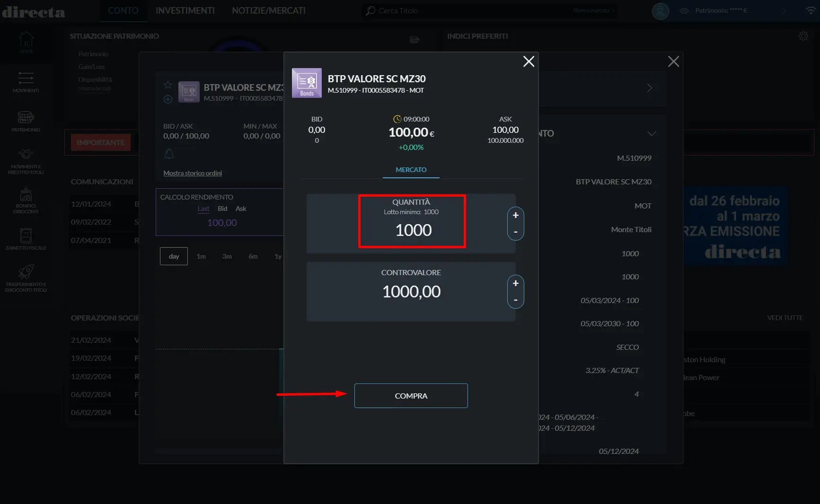820x504 pixels.
Task: Increase controvalore with the plus button
Action: coord(516,283)
